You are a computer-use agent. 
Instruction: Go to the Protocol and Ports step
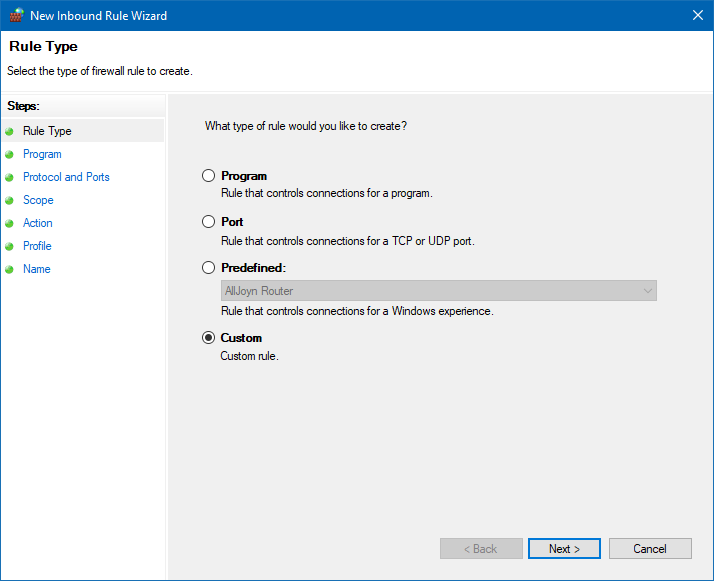click(x=66, y=177)
